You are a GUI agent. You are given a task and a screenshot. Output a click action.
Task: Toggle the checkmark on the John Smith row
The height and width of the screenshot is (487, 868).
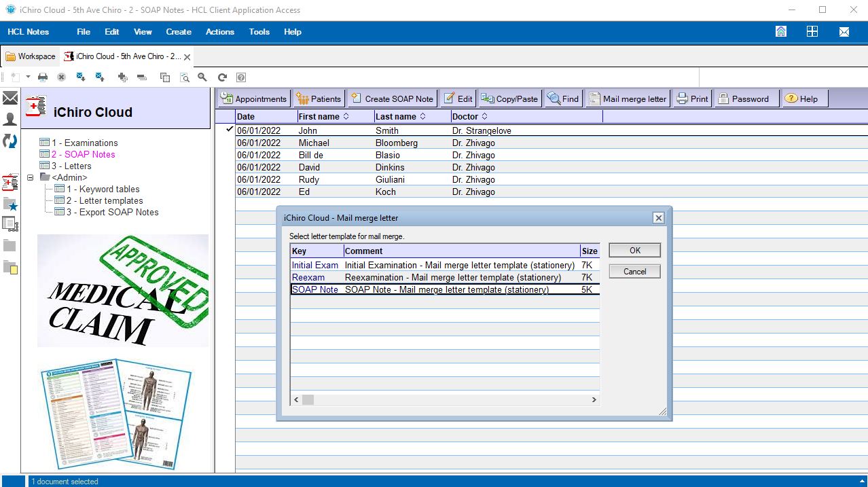coord(230,130)
